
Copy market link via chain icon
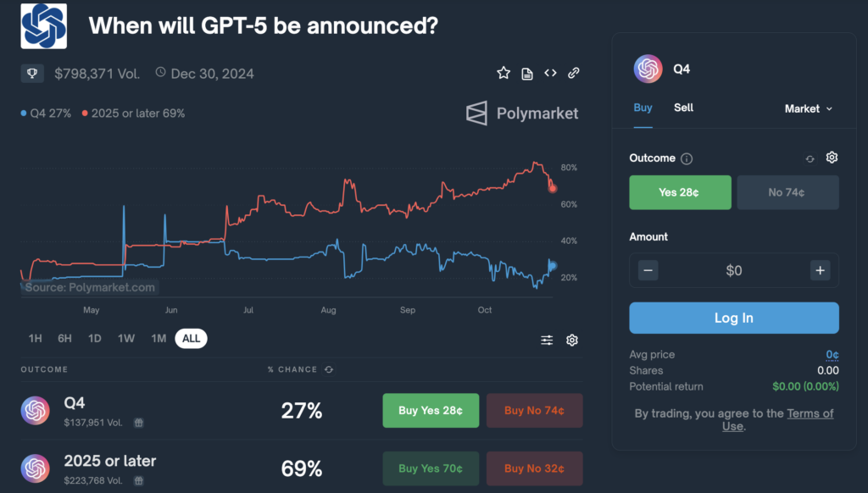pyautogui.click(x=574, y=74)
